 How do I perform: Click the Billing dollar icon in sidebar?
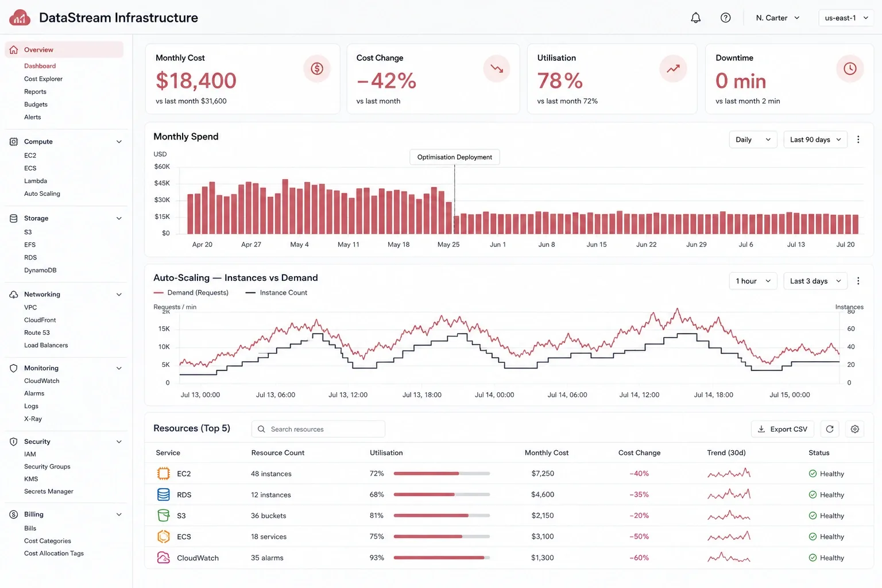(x=14, y=514)
